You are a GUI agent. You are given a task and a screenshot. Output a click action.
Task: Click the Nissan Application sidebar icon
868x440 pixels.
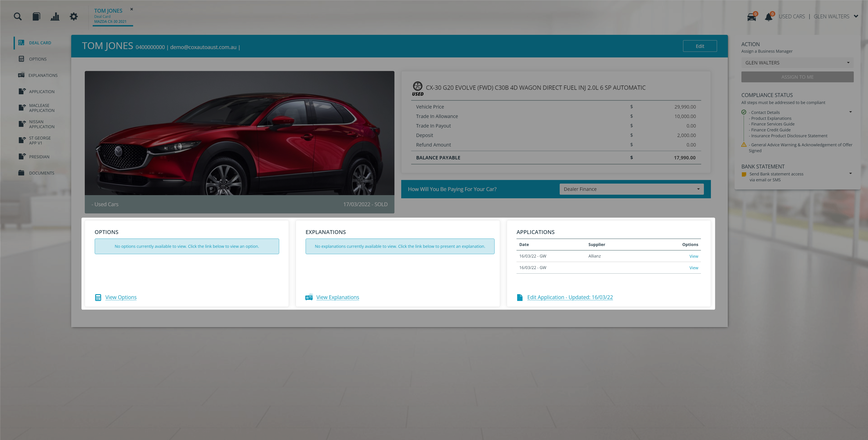(22, 123)
